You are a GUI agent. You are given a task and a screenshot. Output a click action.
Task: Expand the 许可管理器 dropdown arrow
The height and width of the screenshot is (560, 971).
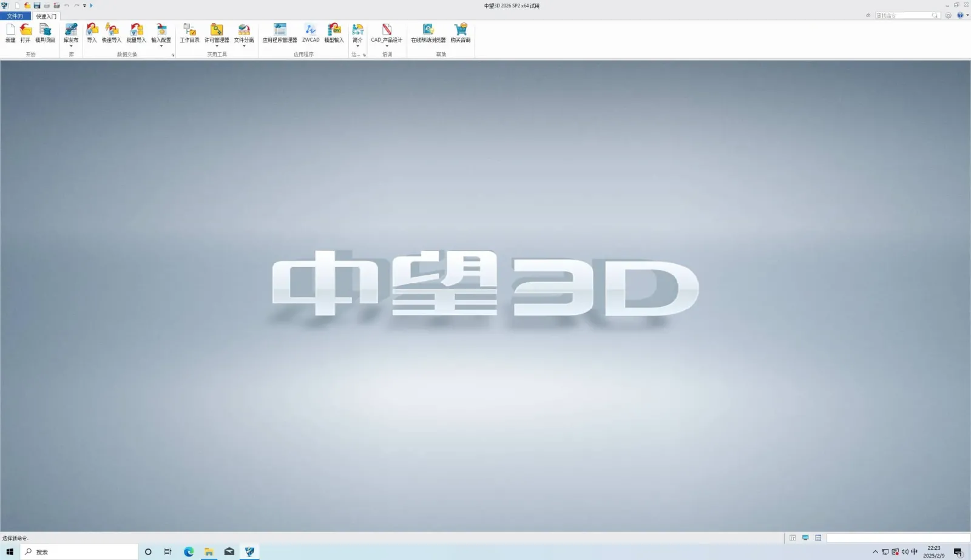click(x=217, y=46)
